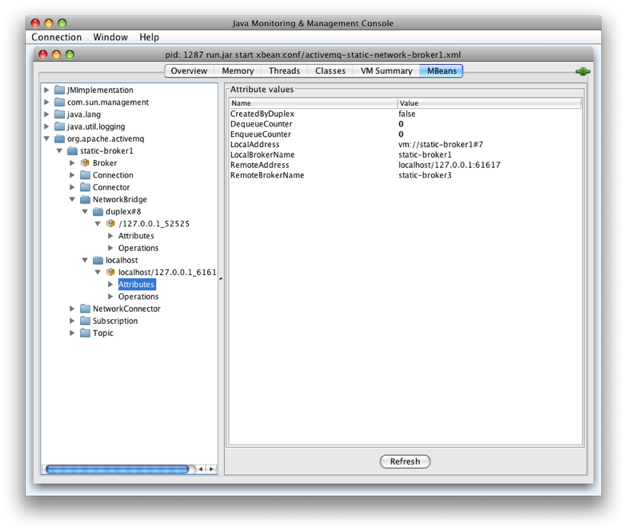Click the Broker MBean icon

point(85,163)
